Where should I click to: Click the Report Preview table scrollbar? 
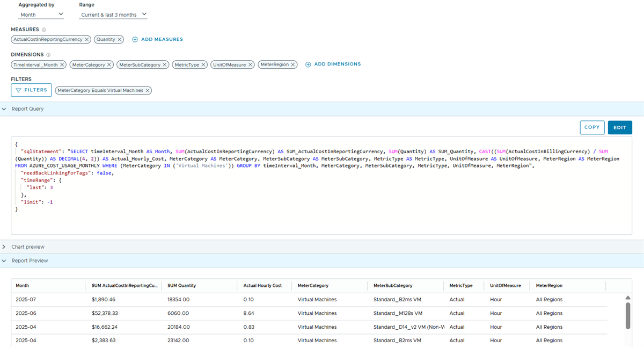[x=628, y=315]
